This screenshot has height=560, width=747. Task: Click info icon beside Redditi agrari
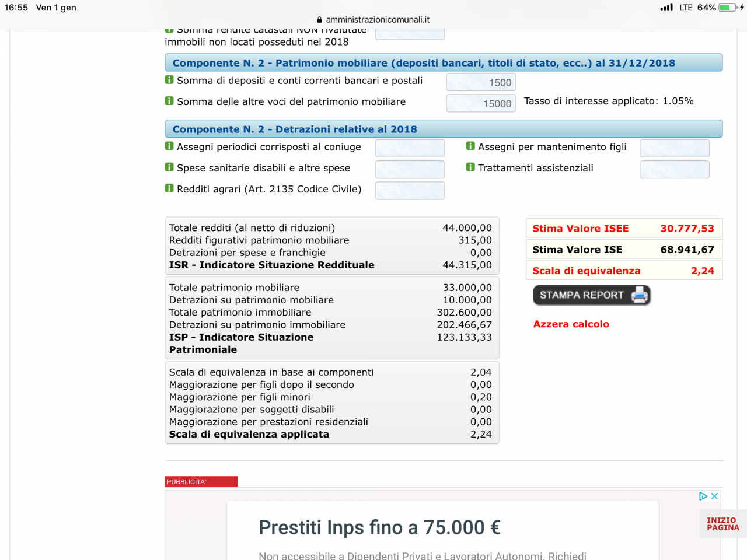click(169, 188)
